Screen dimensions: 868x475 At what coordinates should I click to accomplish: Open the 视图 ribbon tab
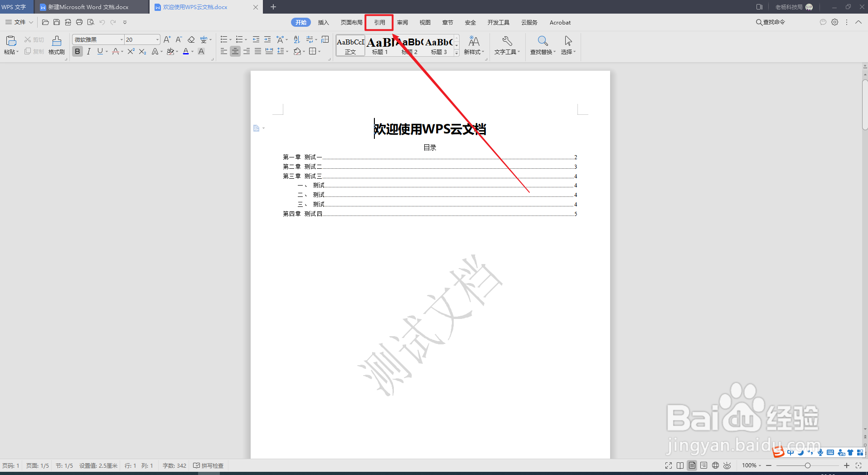click(x=425, y=22)
